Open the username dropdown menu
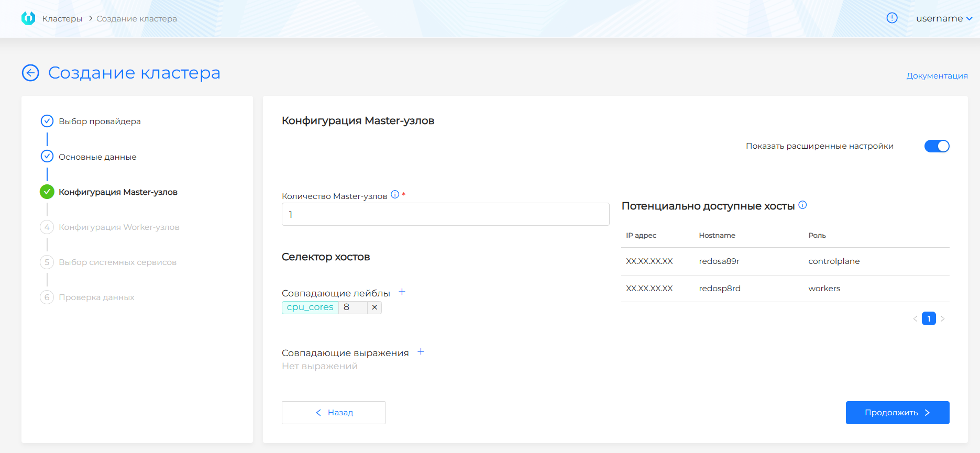 pyautogui.click(x=944, y=18)
